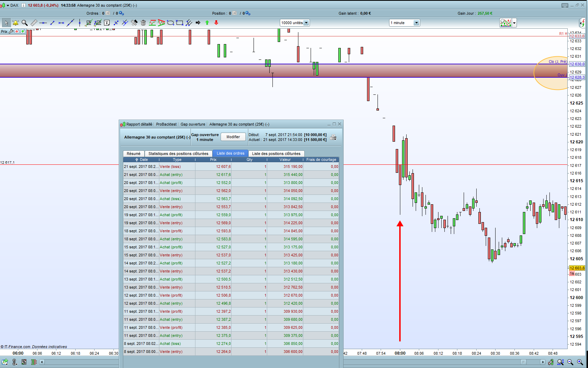Screen dimensions: 588x368
Task: Click the Qty column header
Action: coord(249,160)
